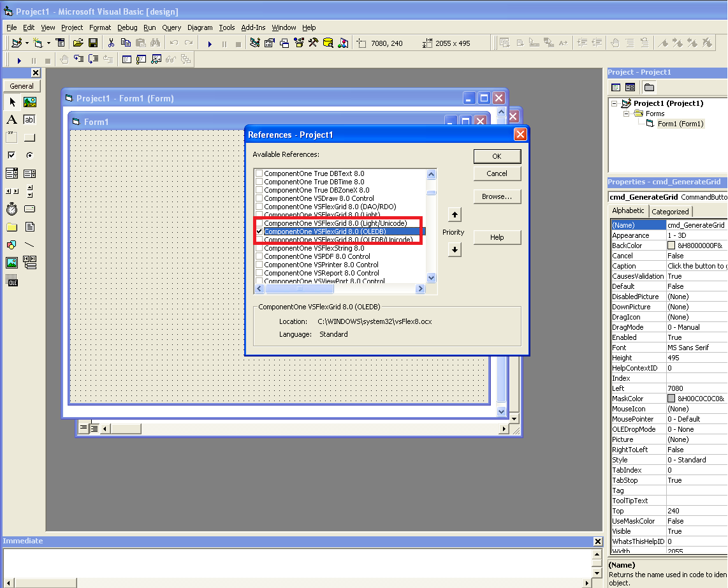Select the OLE control tool

tap(12, 280)
